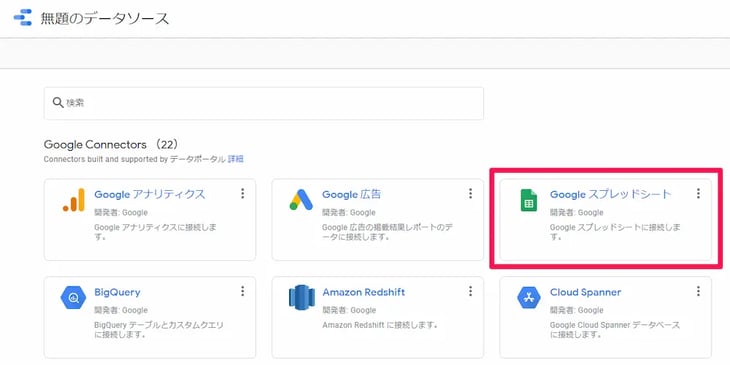Image resolution: width=730 pixels, height=365 pixels.
Task: Click the Google アナリティクスに接続します description
Action: (x=155, y=232)
